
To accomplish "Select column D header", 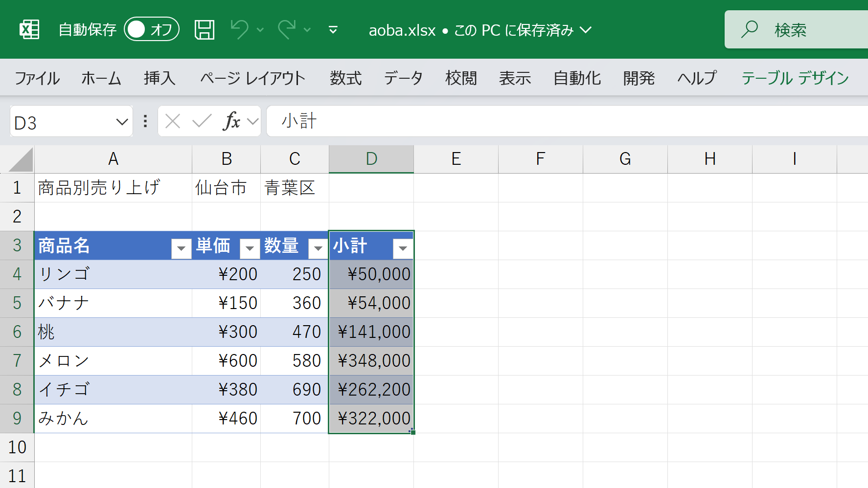I will pyautogui.click(x=371, y=159).
